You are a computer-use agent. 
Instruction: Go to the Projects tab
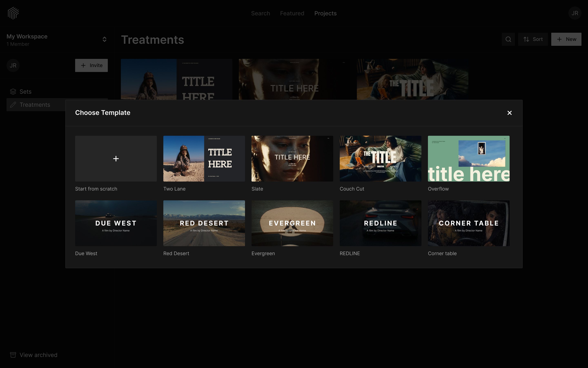325,13
